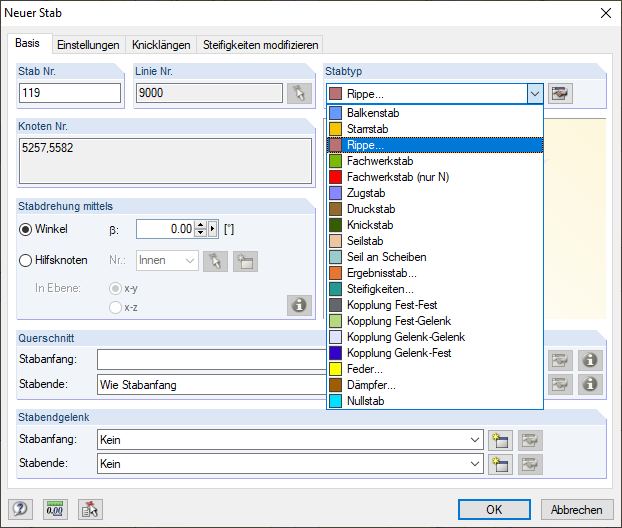This screenshot has height=528, width=622.
Task: Click the comment/notes icon at bottom
Action: pos(90,509)
